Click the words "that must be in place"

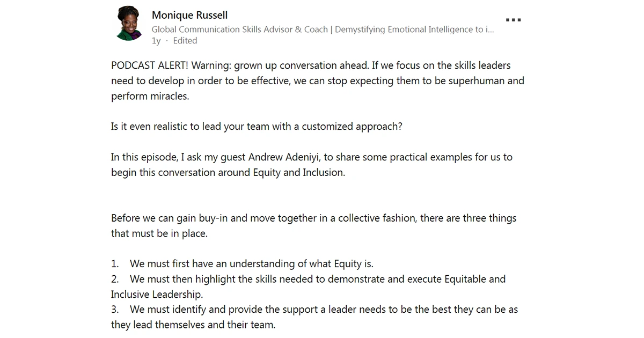tap(159, 234)
